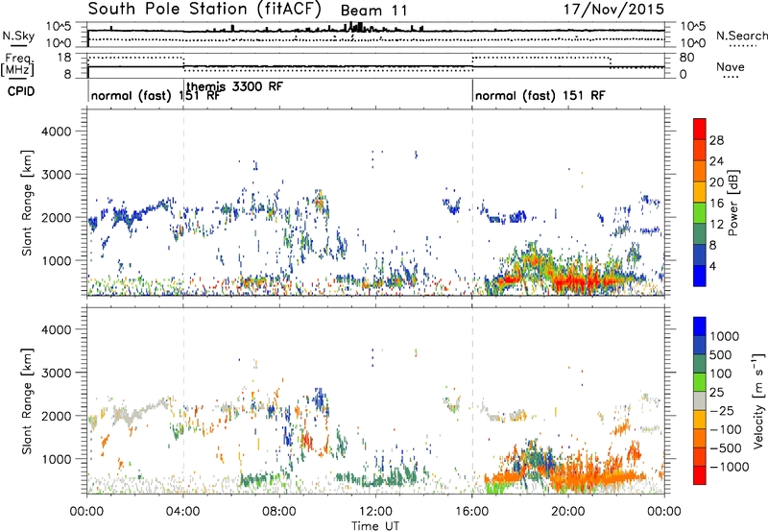Image resolution: width=768 pixels, height=532 pixels.
Task: Click the 'Beam 11' label
Action: click(x=374, y=11)
